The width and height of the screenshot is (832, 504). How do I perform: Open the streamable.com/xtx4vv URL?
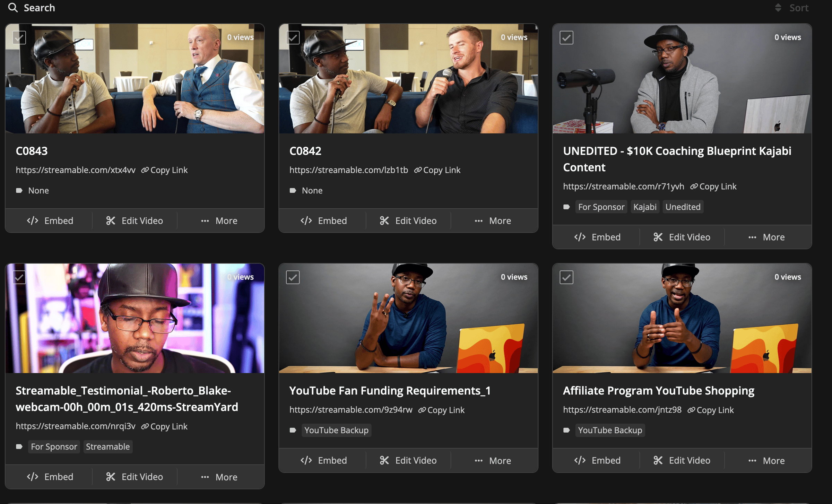coord(76,170)
